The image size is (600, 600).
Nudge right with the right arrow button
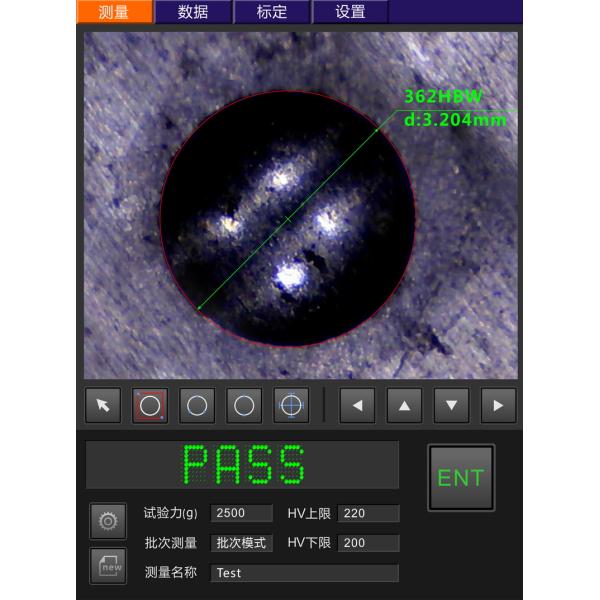[x=498, y=405]
